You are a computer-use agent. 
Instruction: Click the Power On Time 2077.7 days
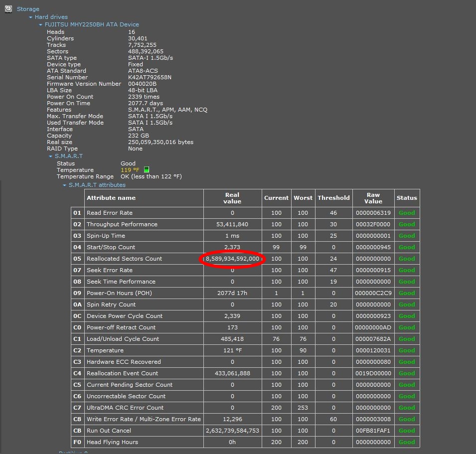[146, 103]
